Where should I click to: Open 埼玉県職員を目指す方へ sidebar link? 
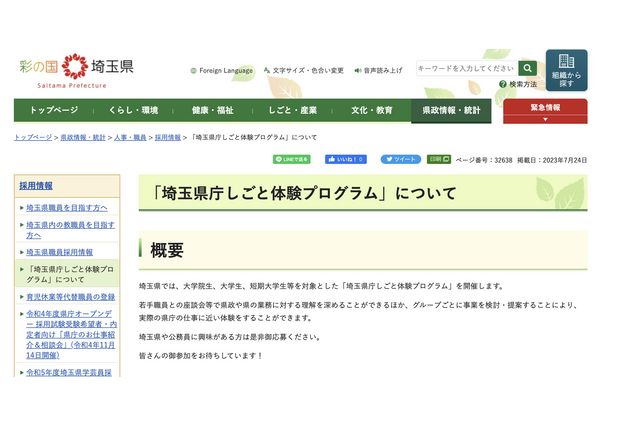(67, 208)
